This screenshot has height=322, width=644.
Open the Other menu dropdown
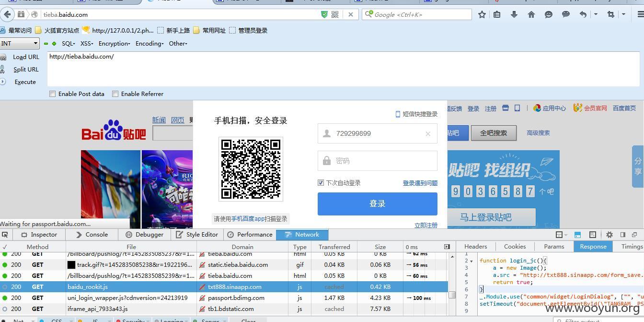(x=178, y=44)
